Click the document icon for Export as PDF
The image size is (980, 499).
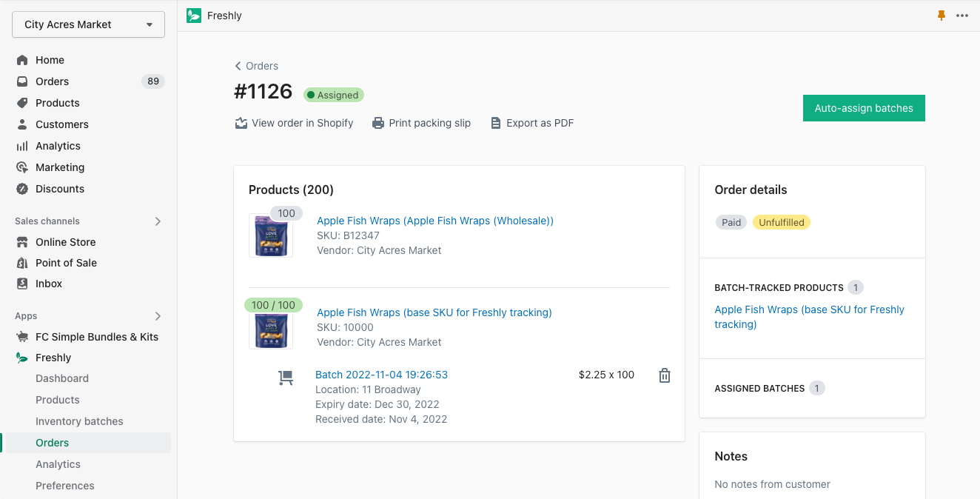pos(496,123)
